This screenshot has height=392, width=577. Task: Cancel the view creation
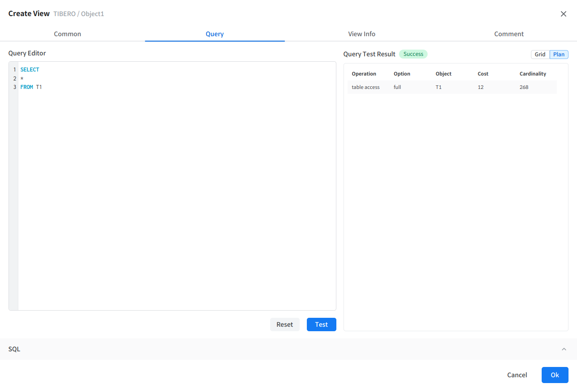(517, 375)
